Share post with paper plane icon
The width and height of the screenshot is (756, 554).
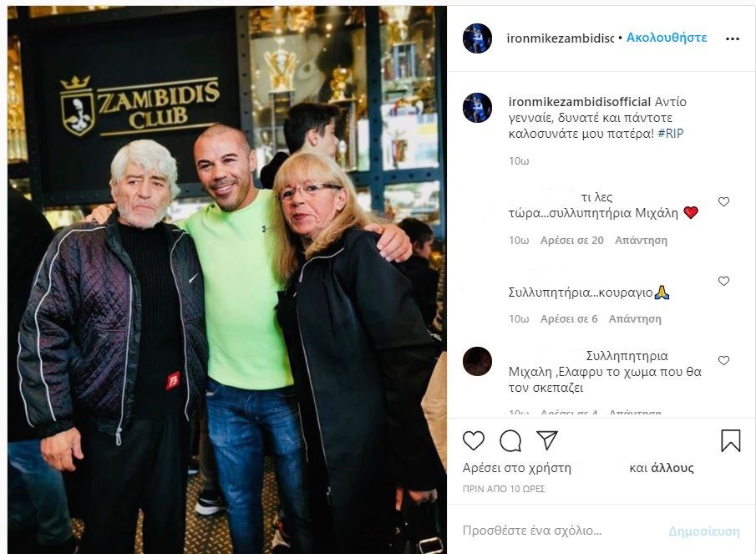pyautogui.click(x=547, y=440)
